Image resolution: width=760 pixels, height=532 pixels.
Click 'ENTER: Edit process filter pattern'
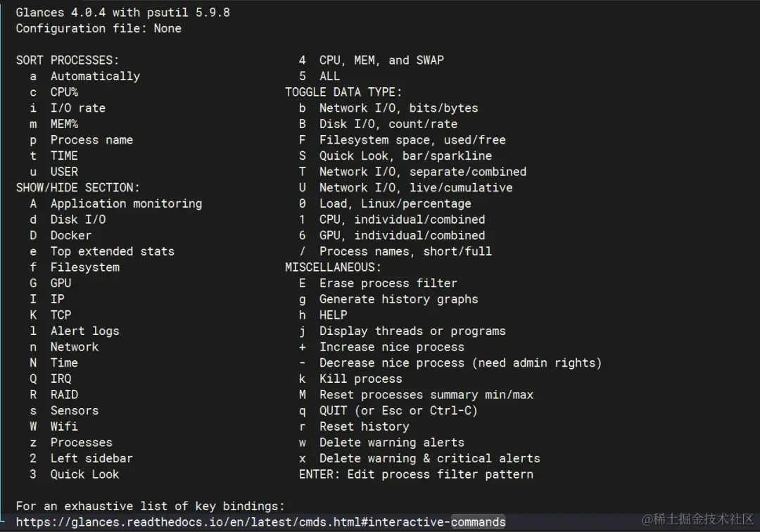point(416,474)
